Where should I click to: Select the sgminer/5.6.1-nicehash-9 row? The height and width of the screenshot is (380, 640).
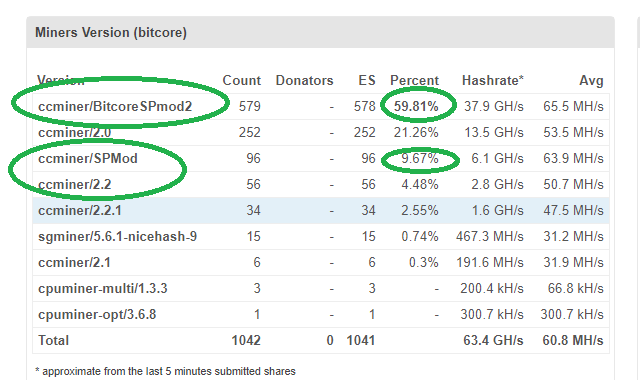[321, 237]
